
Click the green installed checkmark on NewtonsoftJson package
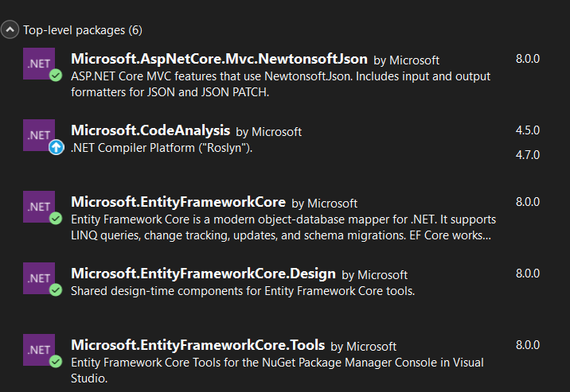(56, 76)
